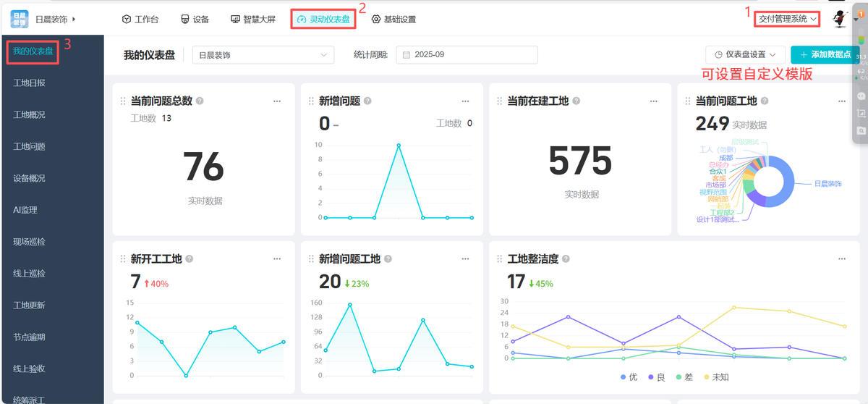Click peak data point in 新增问题 chart

pos(399,145)
